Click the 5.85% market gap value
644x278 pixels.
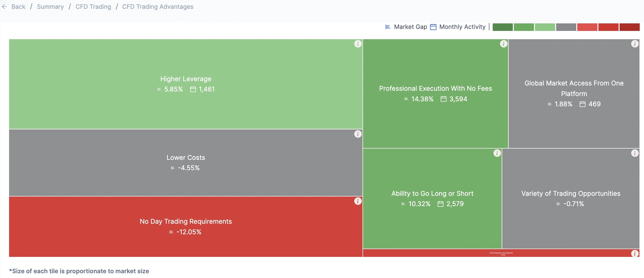coord(173,89)
